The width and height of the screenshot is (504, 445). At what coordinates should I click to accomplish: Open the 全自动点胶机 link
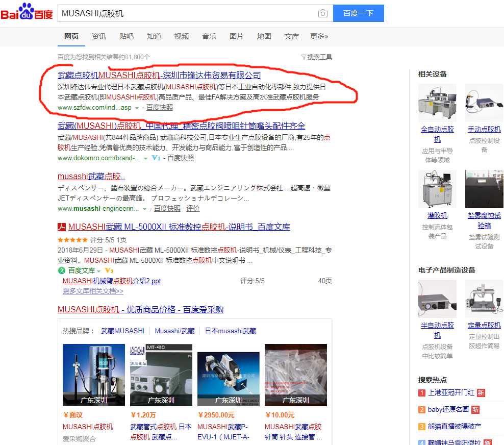[x=438, y=134]
